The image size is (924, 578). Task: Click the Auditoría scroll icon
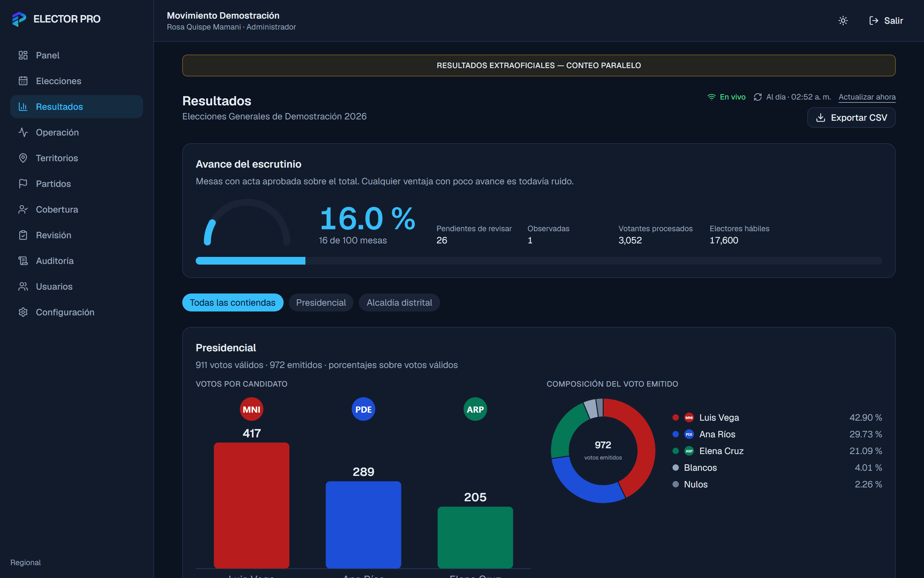click(x=23, y=261)
